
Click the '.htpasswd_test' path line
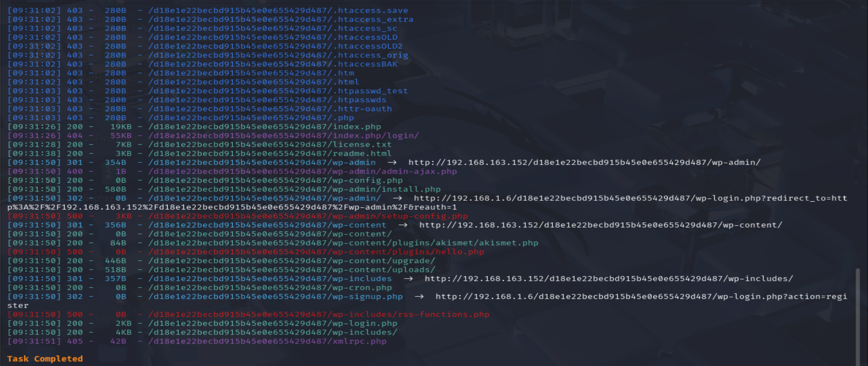(278, 91)
